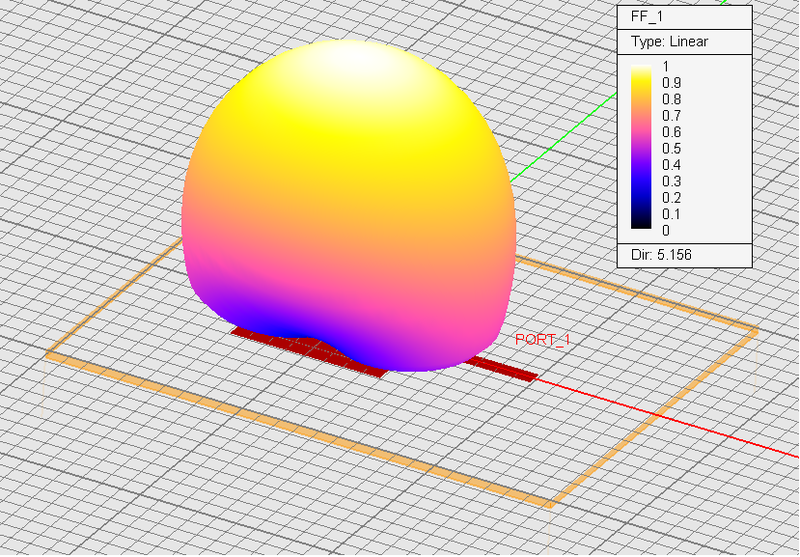Click the 1 maximum label in the legend

click(x=666, y=66)
